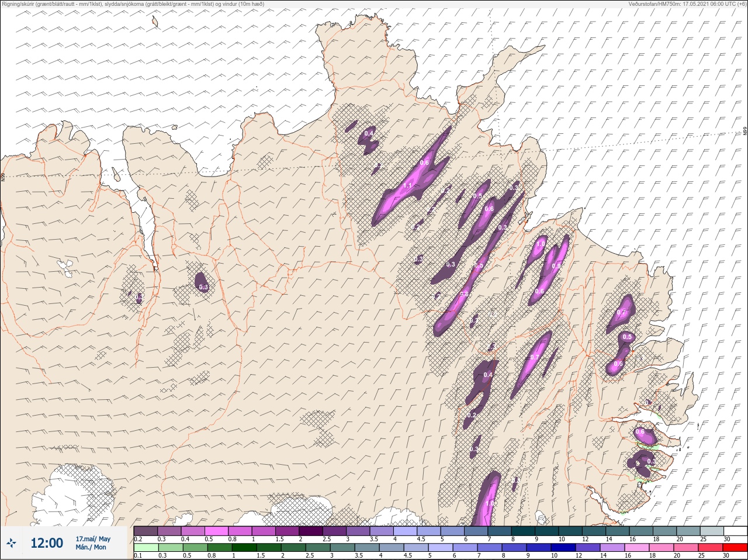Click the darkest purple swatch between 2 and 2.5 in snow scale

[310, 531]
